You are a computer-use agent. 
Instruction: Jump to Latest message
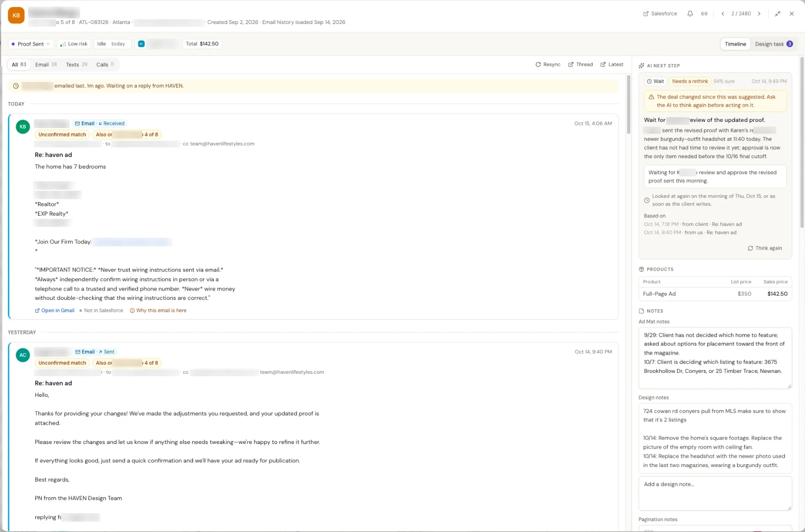click(612, 64)
